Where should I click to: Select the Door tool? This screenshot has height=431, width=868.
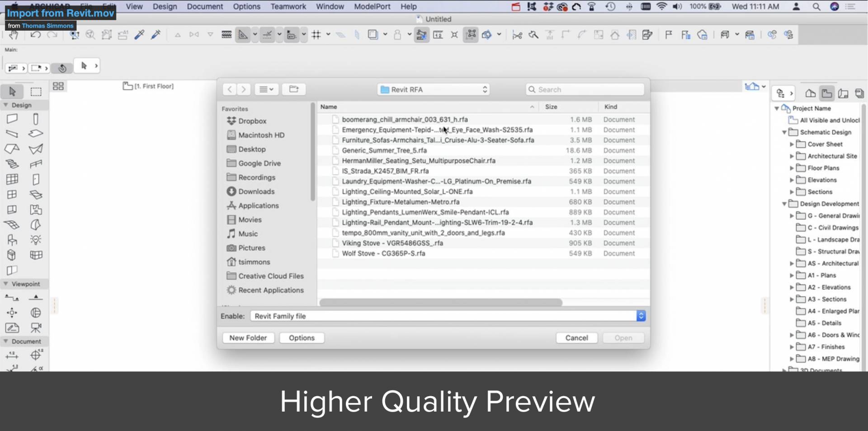click(36, 179)
